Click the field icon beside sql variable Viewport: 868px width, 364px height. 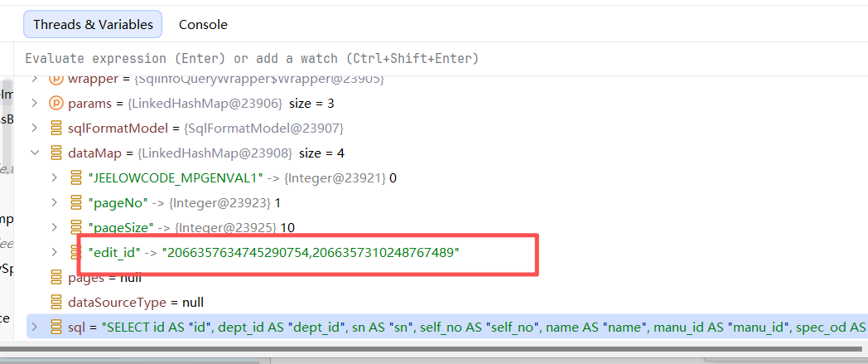coord(56,327)
